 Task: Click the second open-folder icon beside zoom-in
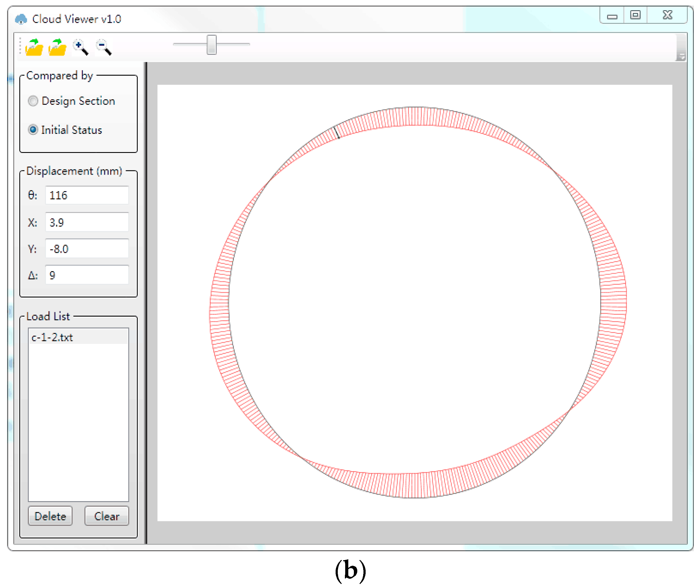tap(57, 47)
